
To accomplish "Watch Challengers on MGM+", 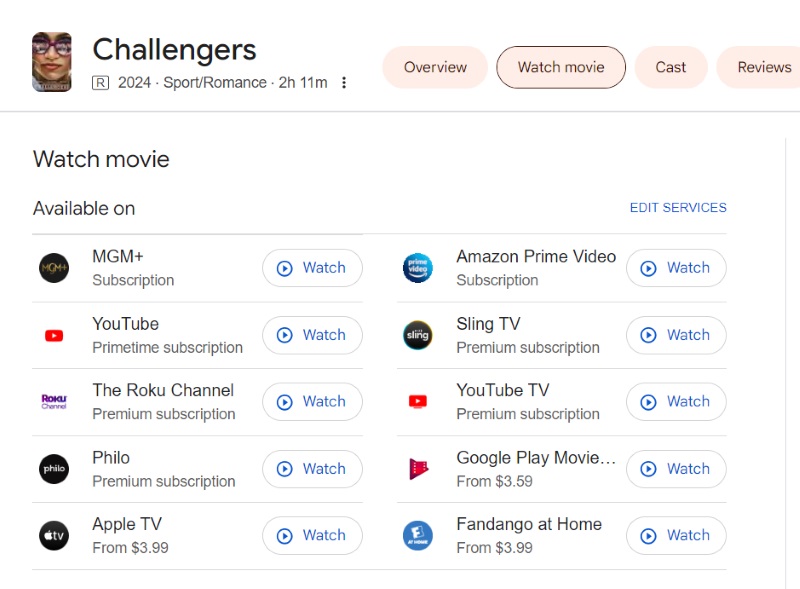I will [312, 268].
